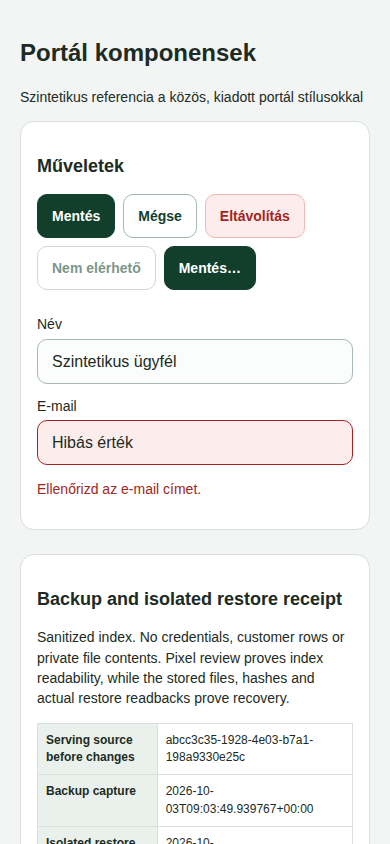Click the red Eltávolítás button
390x844 pixels.
(254, 216)
